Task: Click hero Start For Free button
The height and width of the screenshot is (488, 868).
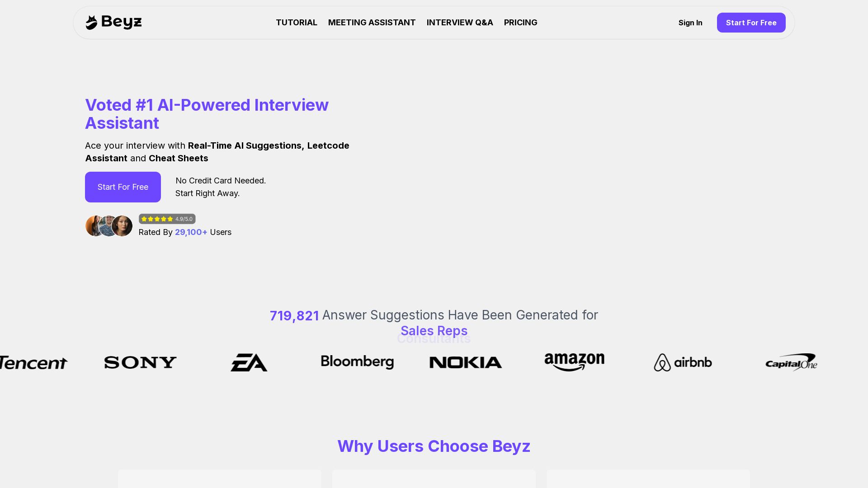Action: tap(123, 187)
